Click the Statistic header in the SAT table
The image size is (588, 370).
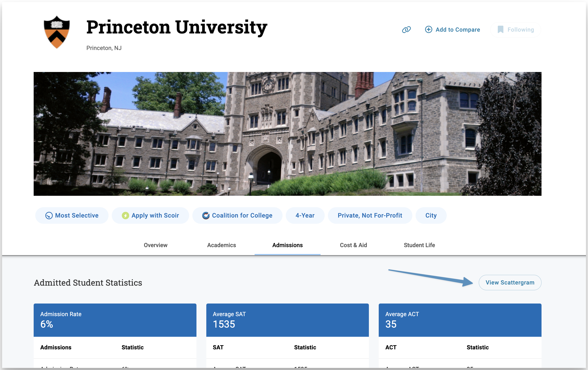pyautogui.click(x=305, y=347)
